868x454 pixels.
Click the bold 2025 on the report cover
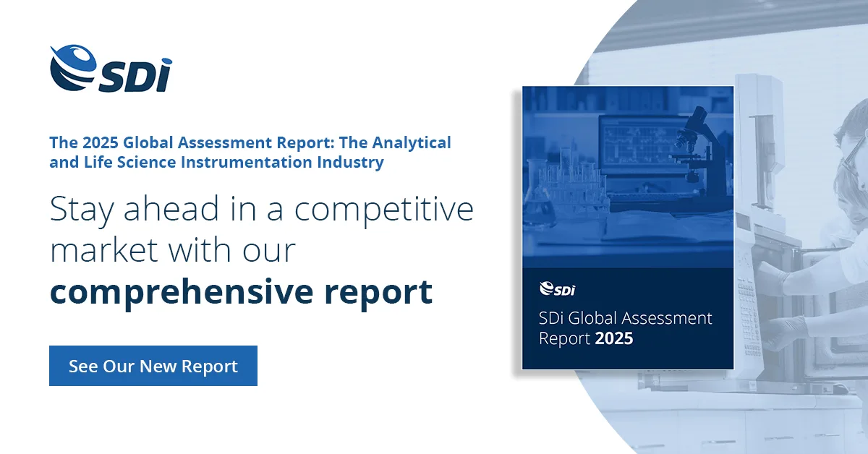[613, 338]
